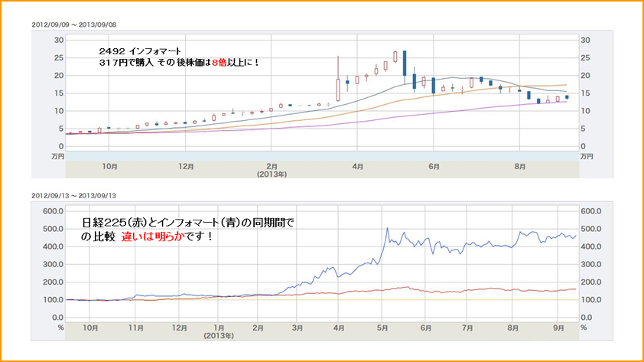Click the long white candlestick in late March
The width and height of the screenshot is (644, 362).
[337, 90]
